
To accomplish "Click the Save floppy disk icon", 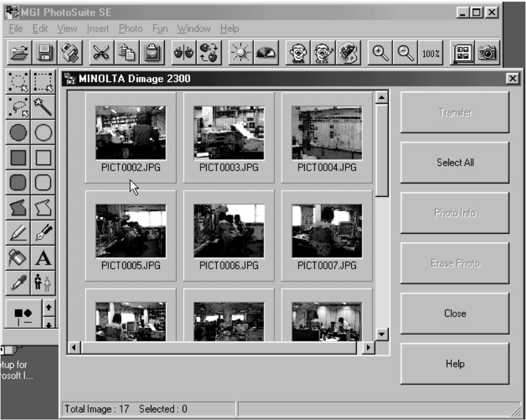I will click(45, 52).
